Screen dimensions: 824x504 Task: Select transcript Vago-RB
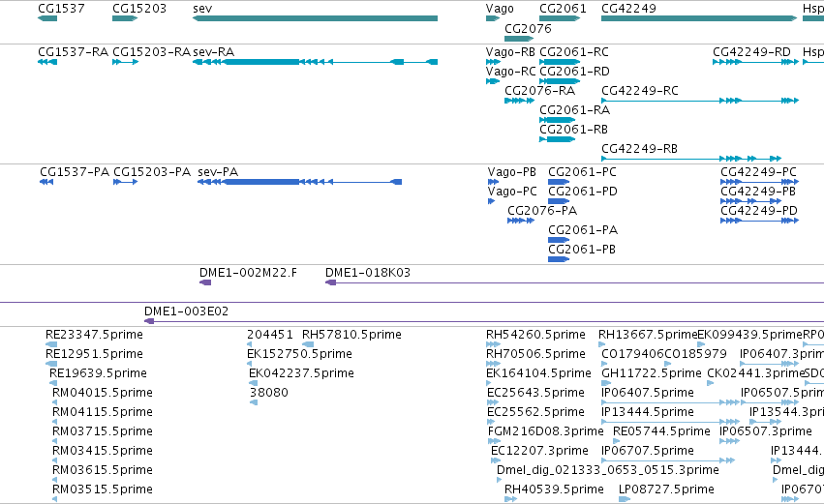[493, 62]
